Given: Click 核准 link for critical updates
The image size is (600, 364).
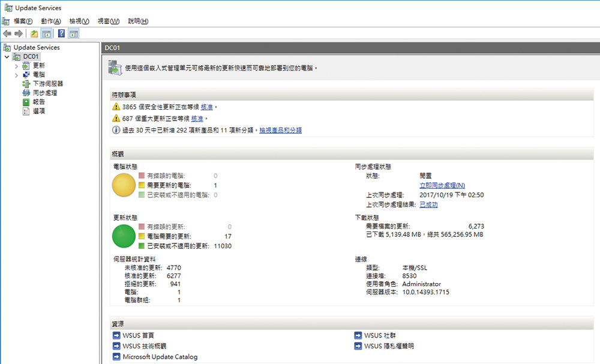Looking at the screenshot, I should tap(197, 119).
